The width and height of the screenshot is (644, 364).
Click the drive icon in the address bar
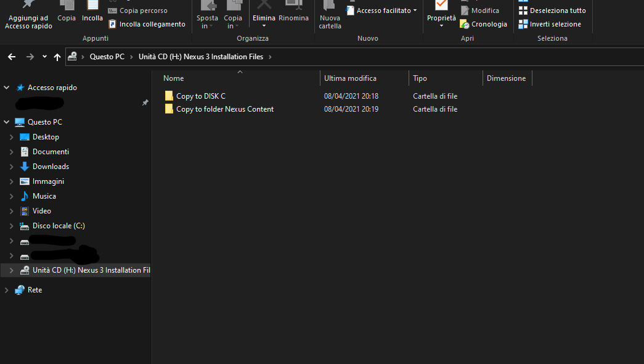pyautogui.click(x=72, y=56)
